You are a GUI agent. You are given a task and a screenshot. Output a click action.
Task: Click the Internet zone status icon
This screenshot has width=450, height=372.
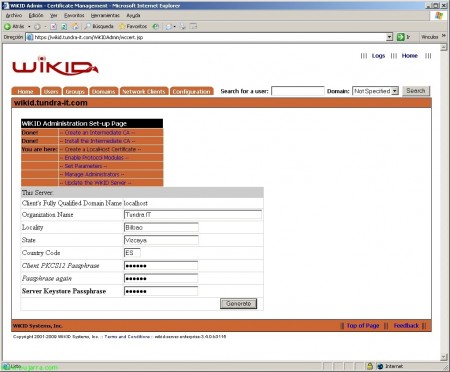380,366
